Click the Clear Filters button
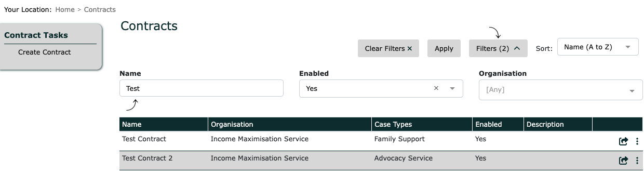Image resolution: width=644 pixels, height=187 pixels. (388, 48)
